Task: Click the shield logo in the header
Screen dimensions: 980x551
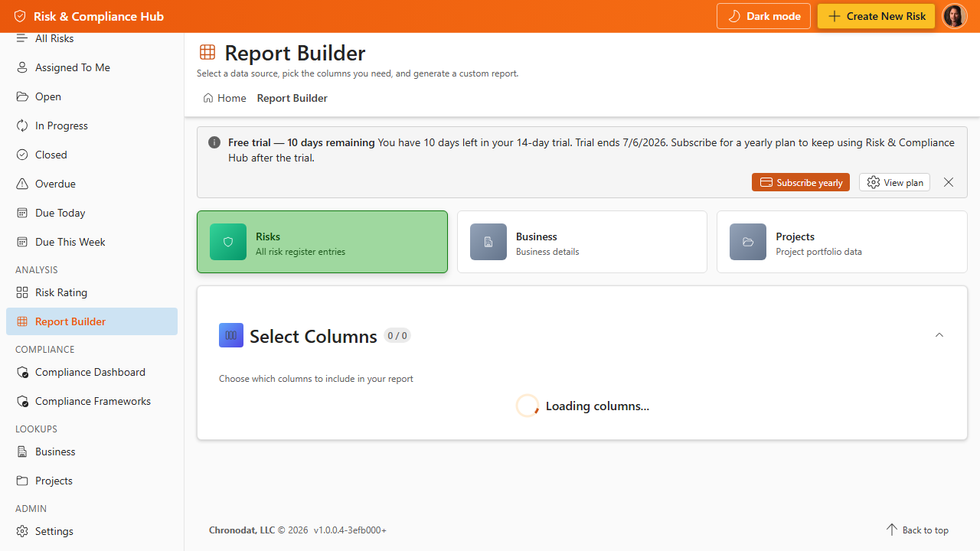Action: click(20, 16)
